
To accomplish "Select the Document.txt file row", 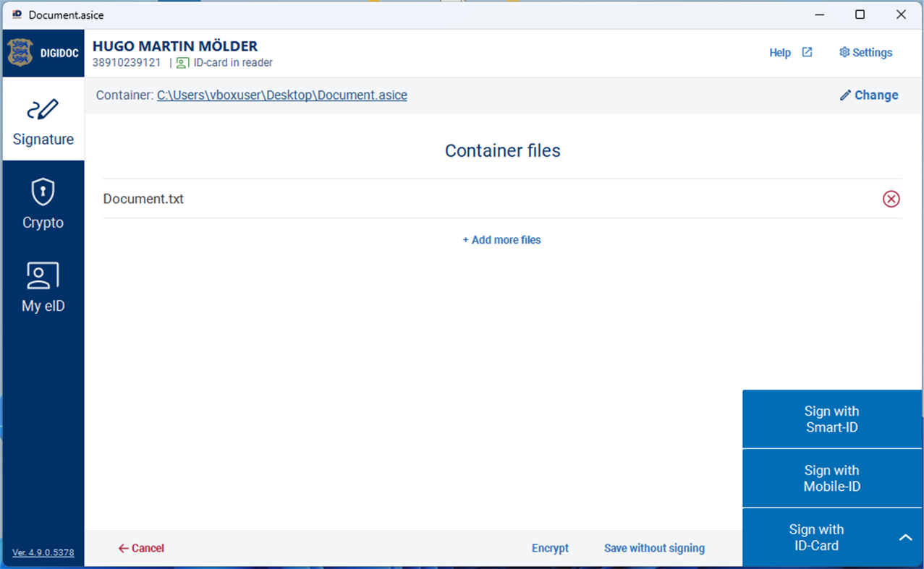I will (x=502, y=199).
